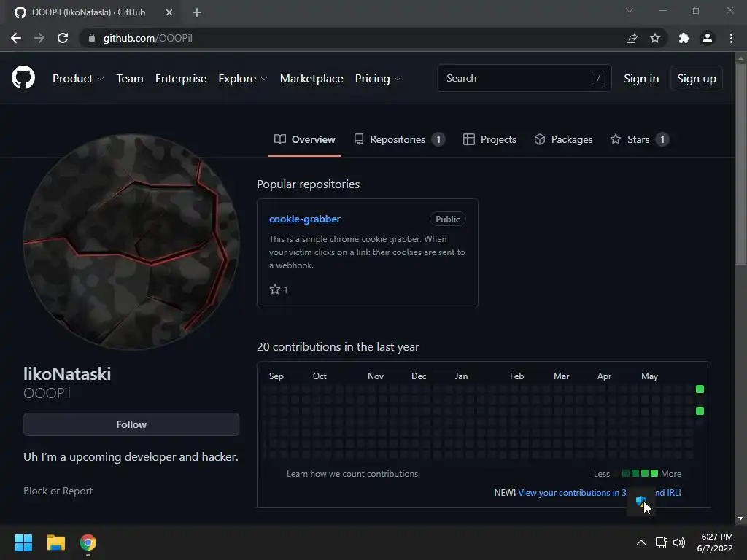Open the taskbar clock and date
Screen dimensions: 747x560
[715, 542]
